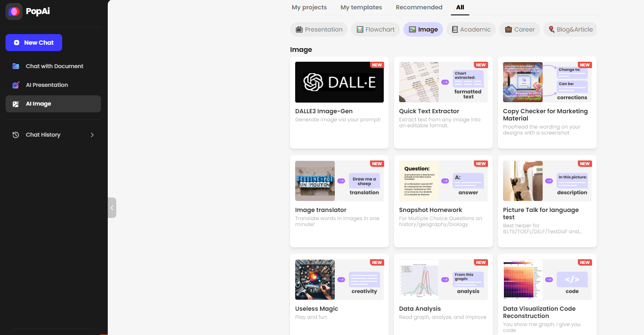Click the New Chat button label
Screen dimensions: 644x335
pyautogui.click(x=39, y=43)
